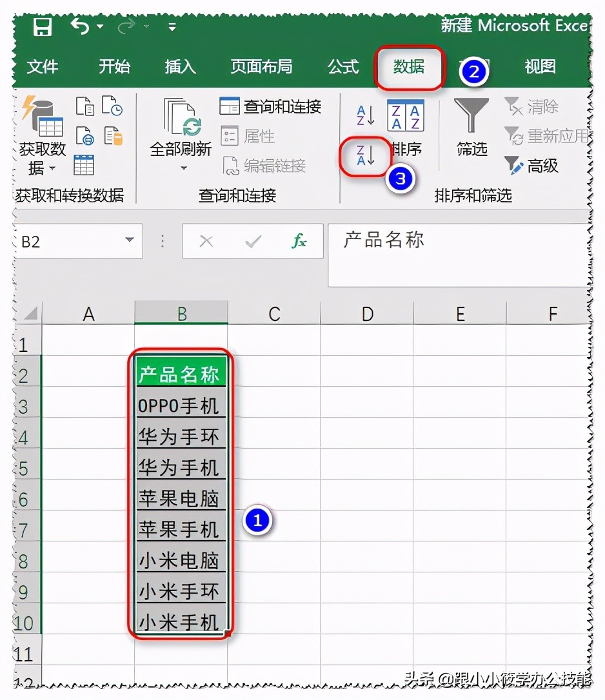The image size is (605, 700).
Task: Open the Undo history dropdown arrow
Action: 100,26
